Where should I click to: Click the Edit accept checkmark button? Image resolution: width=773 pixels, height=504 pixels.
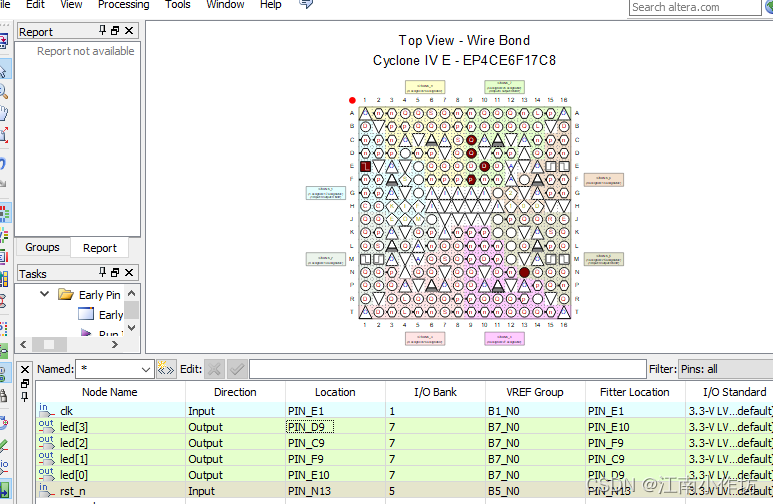[237, 369]
